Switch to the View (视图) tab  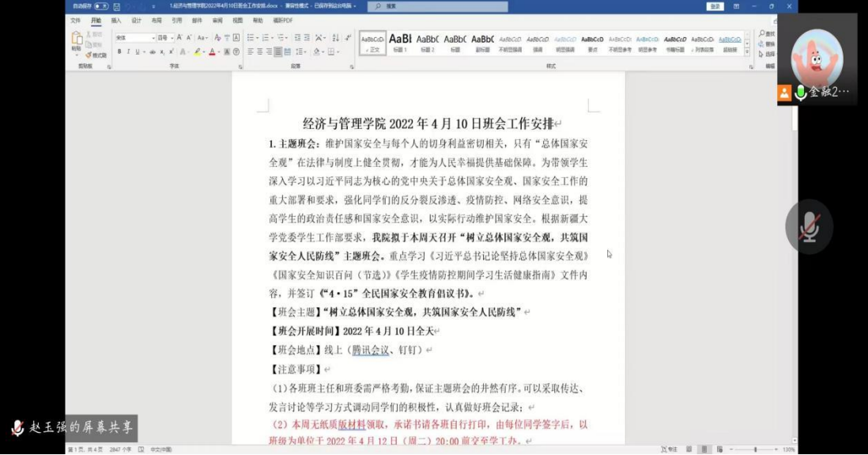pyautogui.click(x=237, y=21)
